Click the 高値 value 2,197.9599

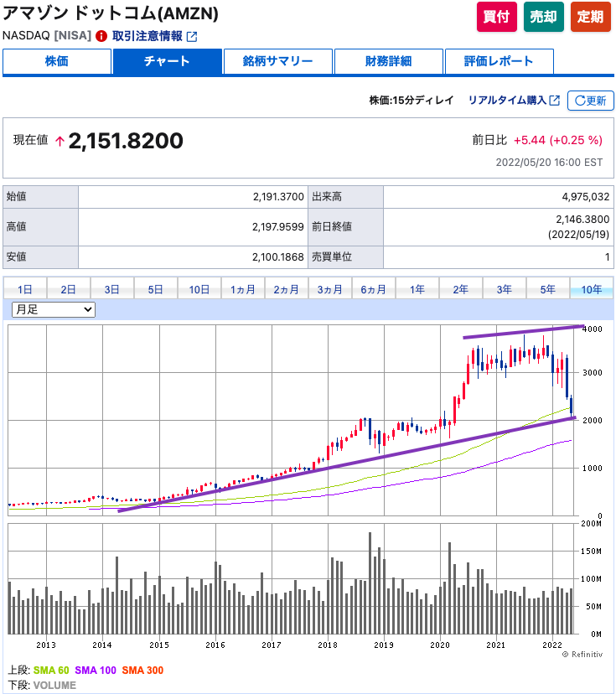pos(278,226)
